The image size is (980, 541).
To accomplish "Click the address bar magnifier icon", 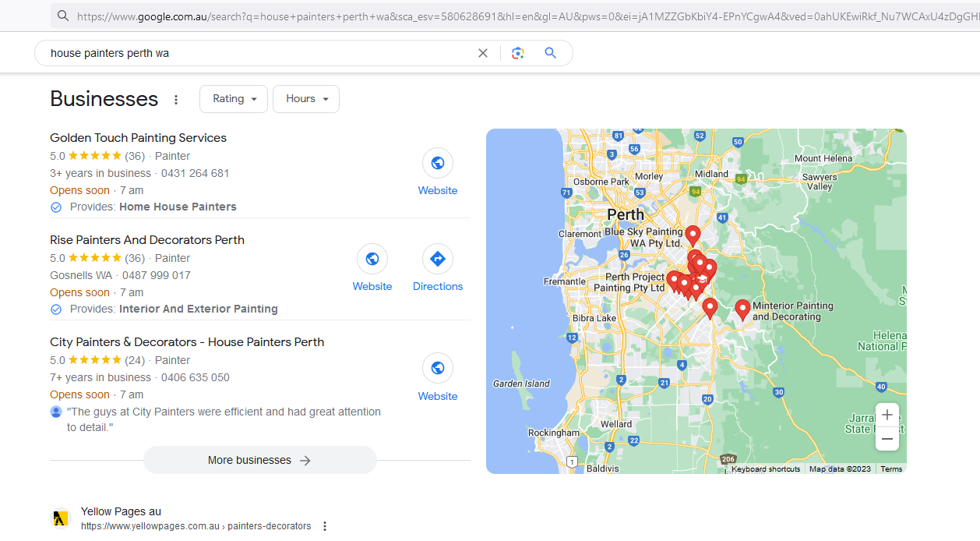I will [x=63, y=16].
